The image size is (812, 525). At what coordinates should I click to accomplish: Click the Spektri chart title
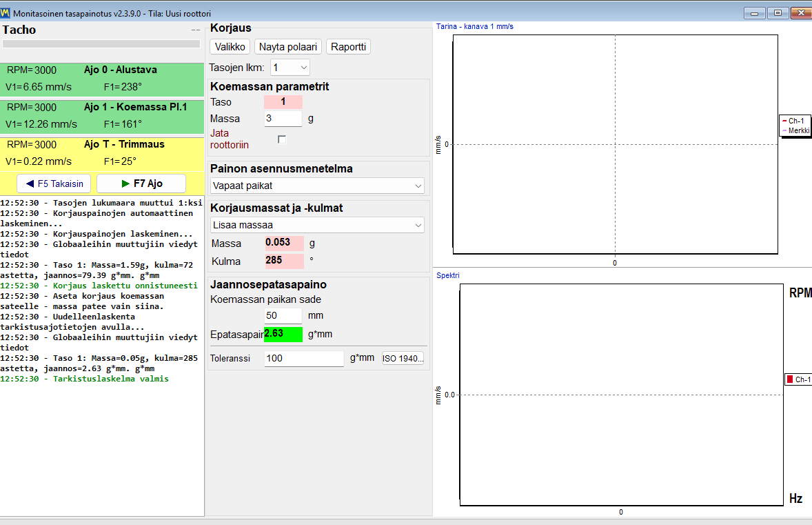pos(448,275)
